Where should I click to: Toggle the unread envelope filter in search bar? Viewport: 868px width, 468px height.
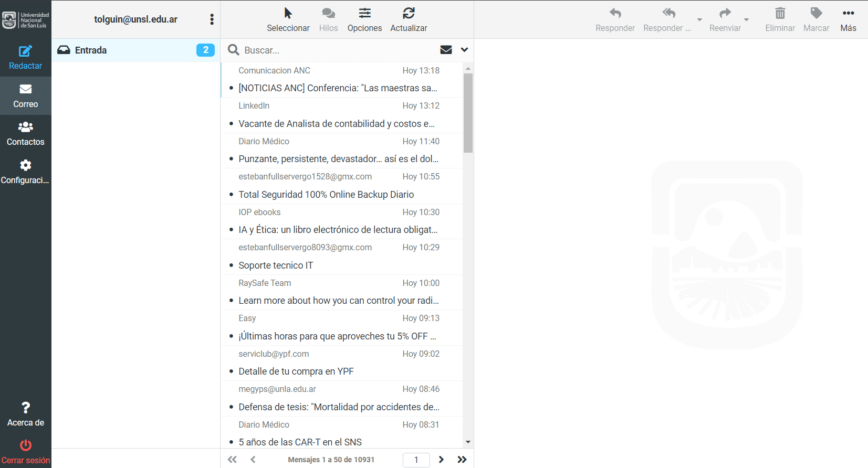pos(446,50)
